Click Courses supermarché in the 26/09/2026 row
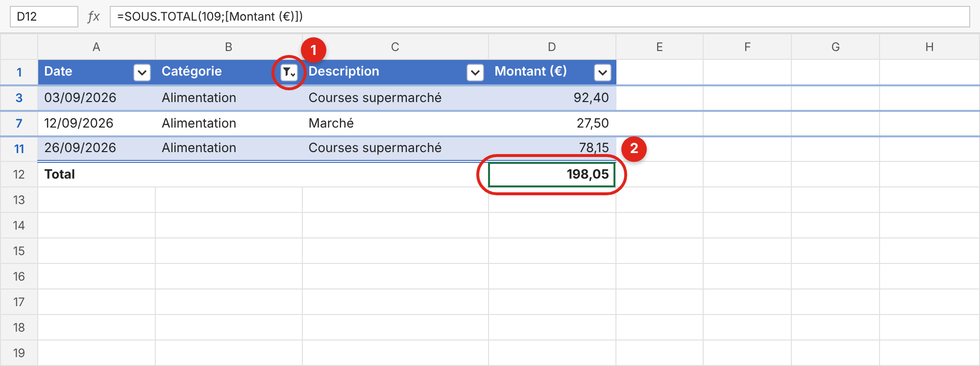Screen dimensions: 980x366 pos(395,148)
